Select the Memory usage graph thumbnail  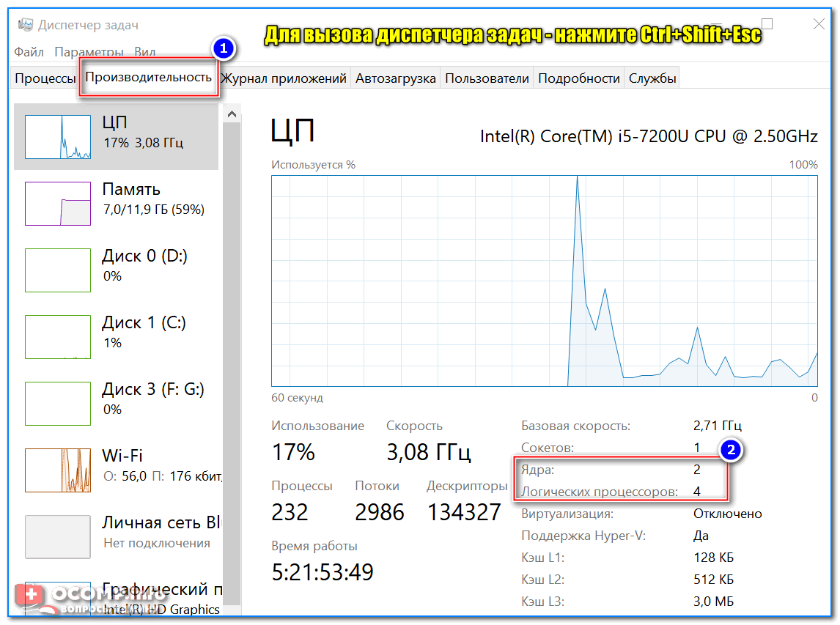pos(58,203)
